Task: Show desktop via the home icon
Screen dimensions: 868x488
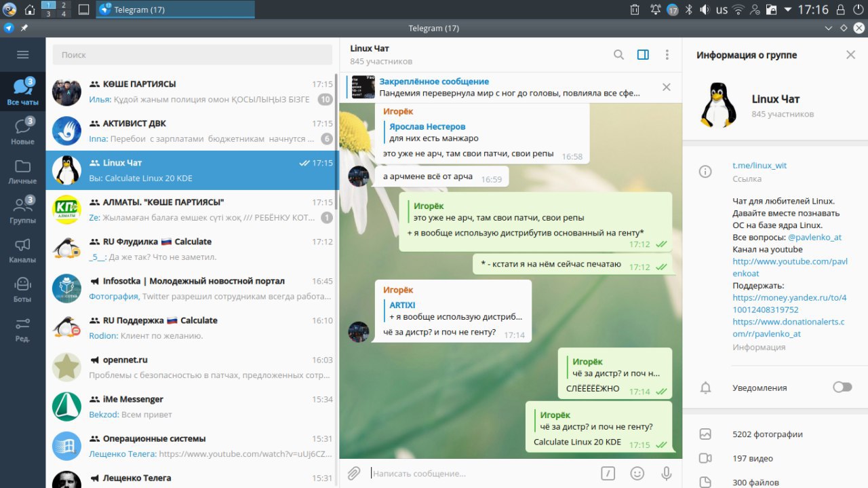Action: pos(30,10)
